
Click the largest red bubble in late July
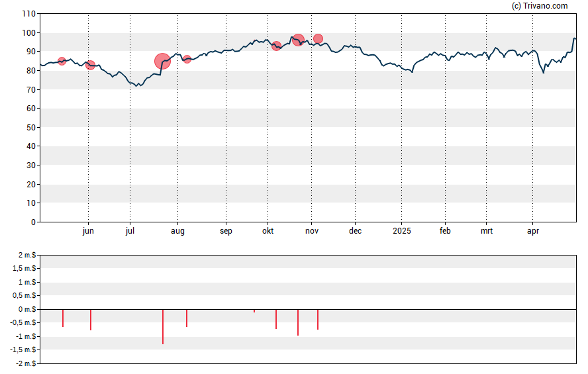point(162,61)
